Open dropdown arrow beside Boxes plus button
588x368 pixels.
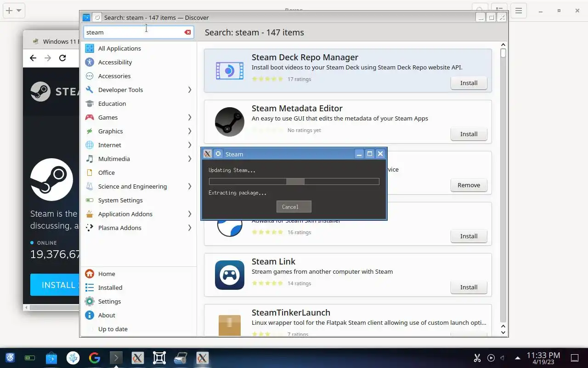[x=19, y=10]
